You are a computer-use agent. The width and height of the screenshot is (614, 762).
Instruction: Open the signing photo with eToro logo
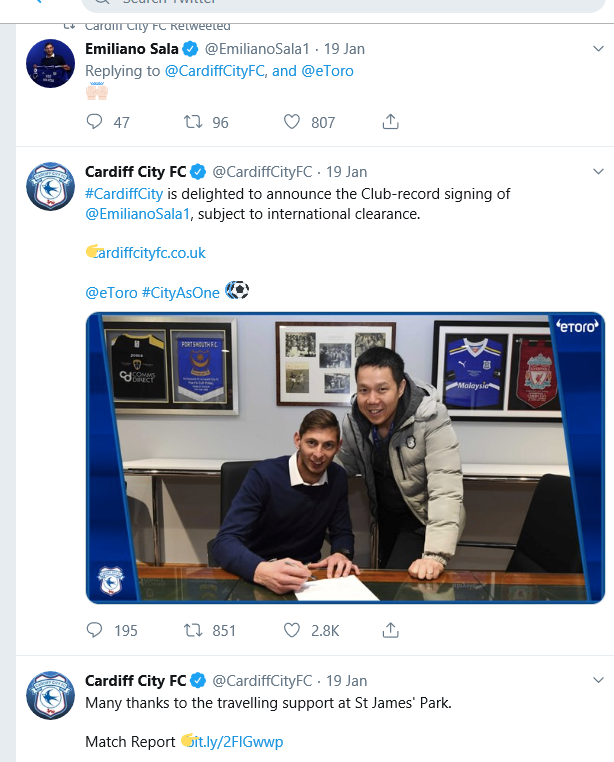(345, 458)
